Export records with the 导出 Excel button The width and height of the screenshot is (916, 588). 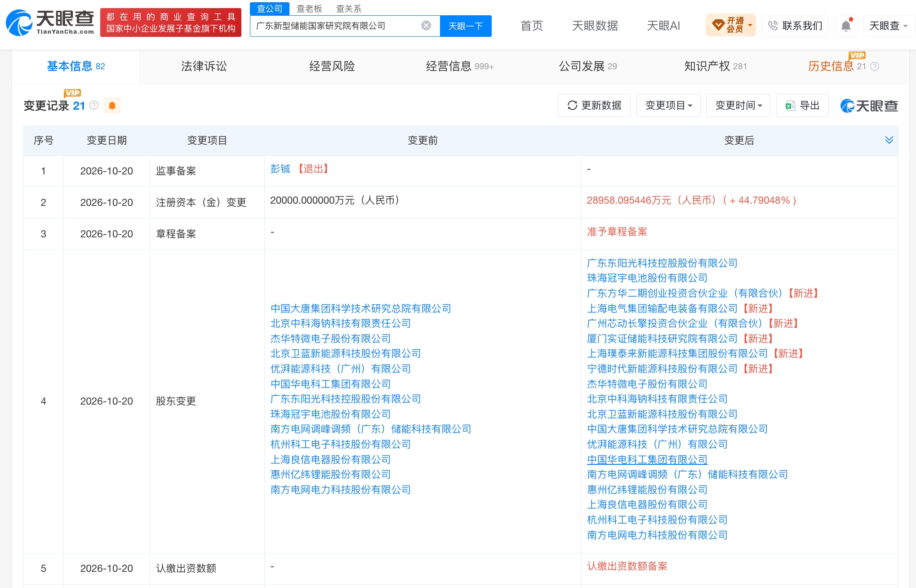tap(802, 105)
